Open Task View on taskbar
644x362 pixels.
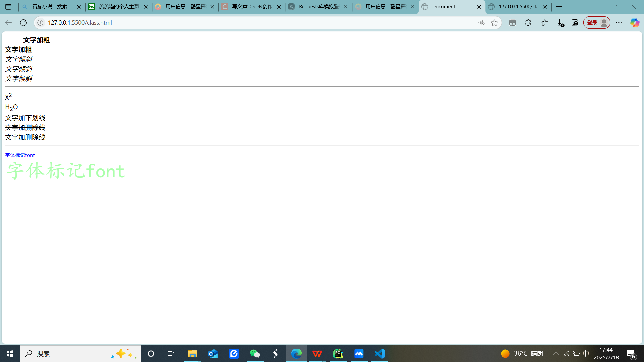[171, 354]
